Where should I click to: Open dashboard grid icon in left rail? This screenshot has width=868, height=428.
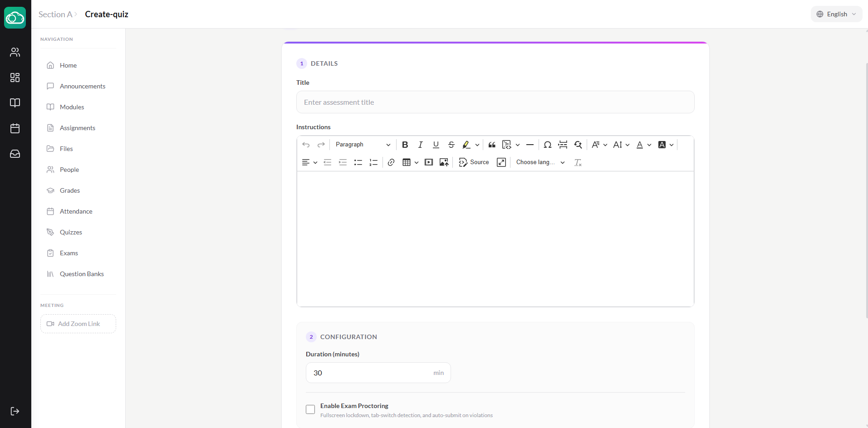coord(15,78)
